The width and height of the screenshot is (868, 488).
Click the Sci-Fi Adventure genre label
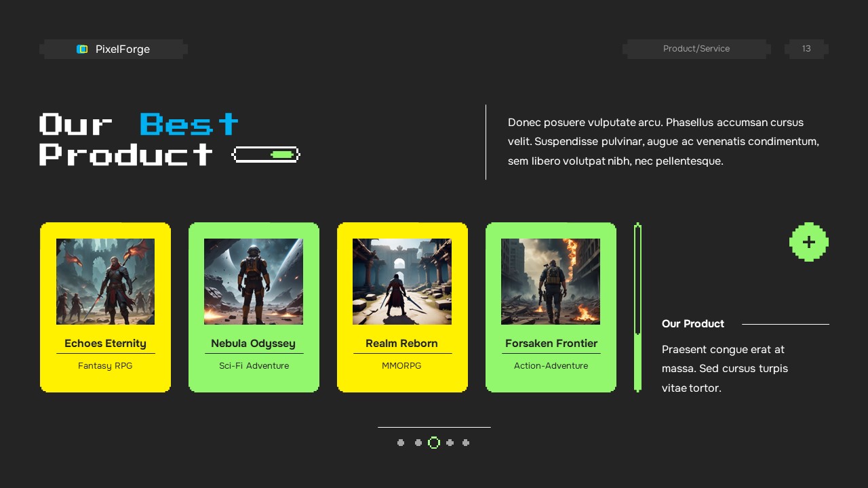tap(254, 365)
